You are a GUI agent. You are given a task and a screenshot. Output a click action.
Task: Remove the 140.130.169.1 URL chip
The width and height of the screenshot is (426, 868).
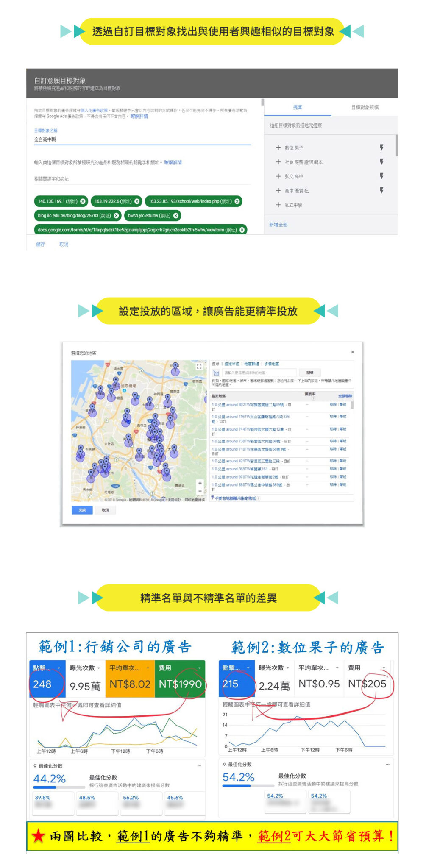click(x=83, y=201)
